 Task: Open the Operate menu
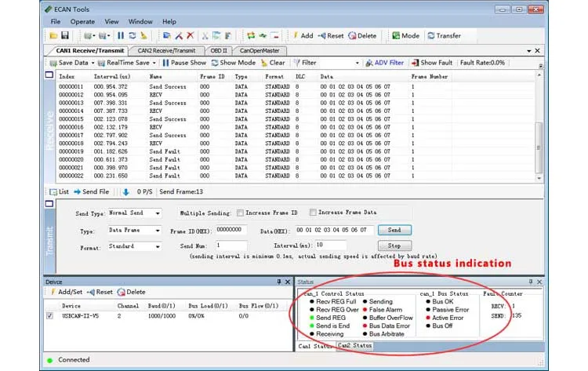[82, 21]
